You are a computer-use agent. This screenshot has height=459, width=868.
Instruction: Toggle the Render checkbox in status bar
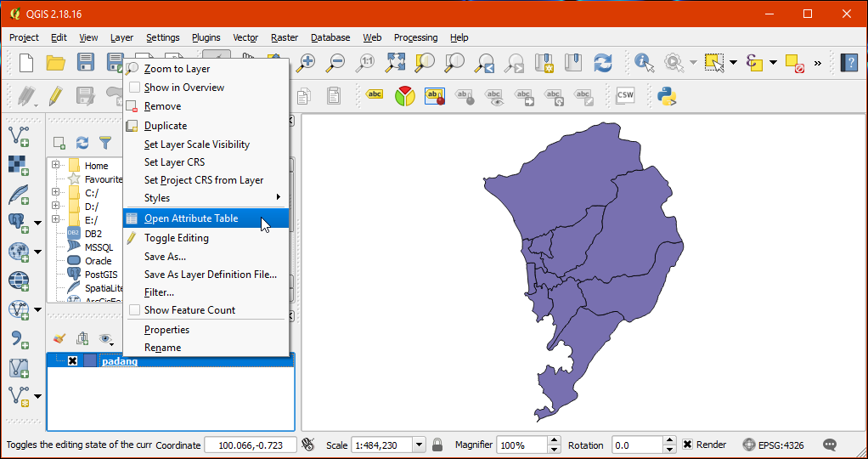(x=688, y=445)
